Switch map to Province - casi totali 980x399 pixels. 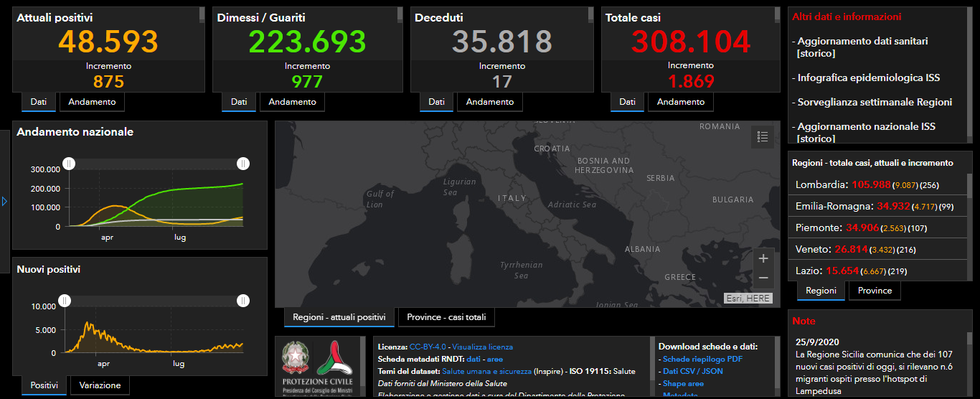pyautogui.click(x=446, y=317)
